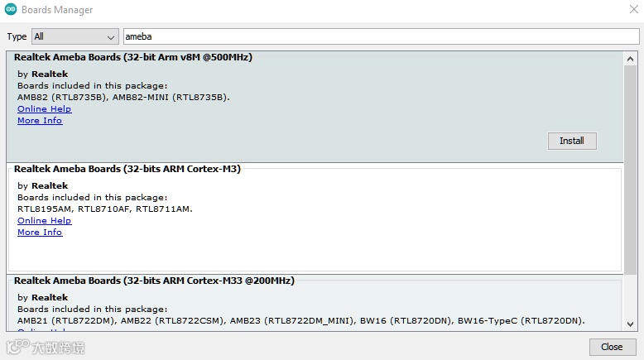Viewport: 644px width, 360px height.
Task: Install the Arm v8M @500MHz Ameba package
Action: pos(572,141)
